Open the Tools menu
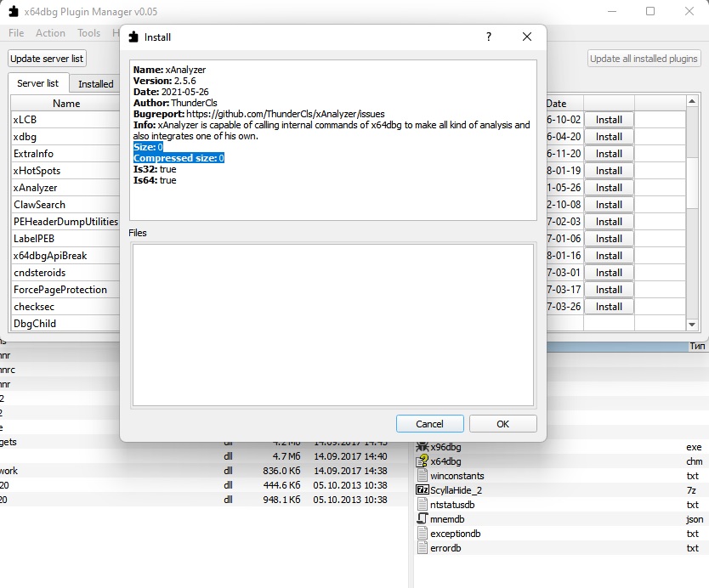The width and height of the screenshot is (709, 588). (x=88, y=33)
